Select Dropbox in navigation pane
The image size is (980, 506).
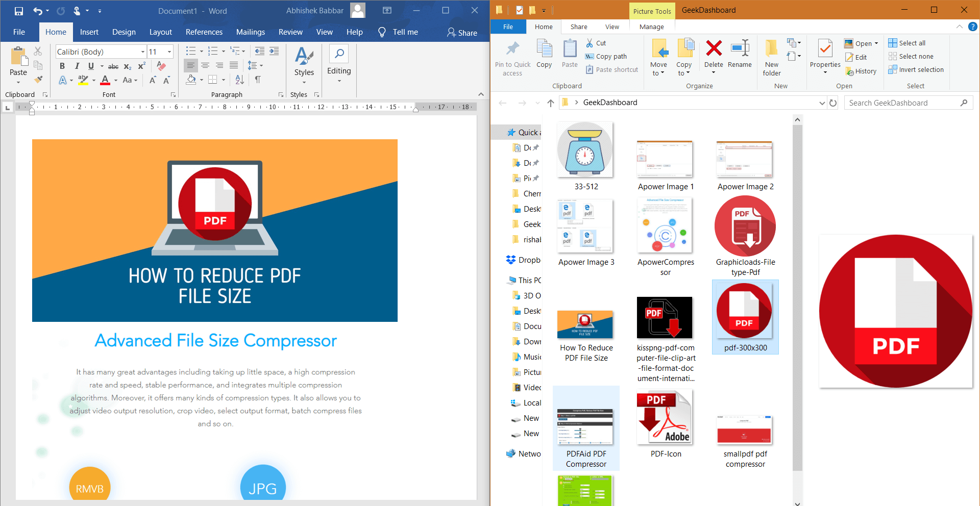[x=523, y=260]
